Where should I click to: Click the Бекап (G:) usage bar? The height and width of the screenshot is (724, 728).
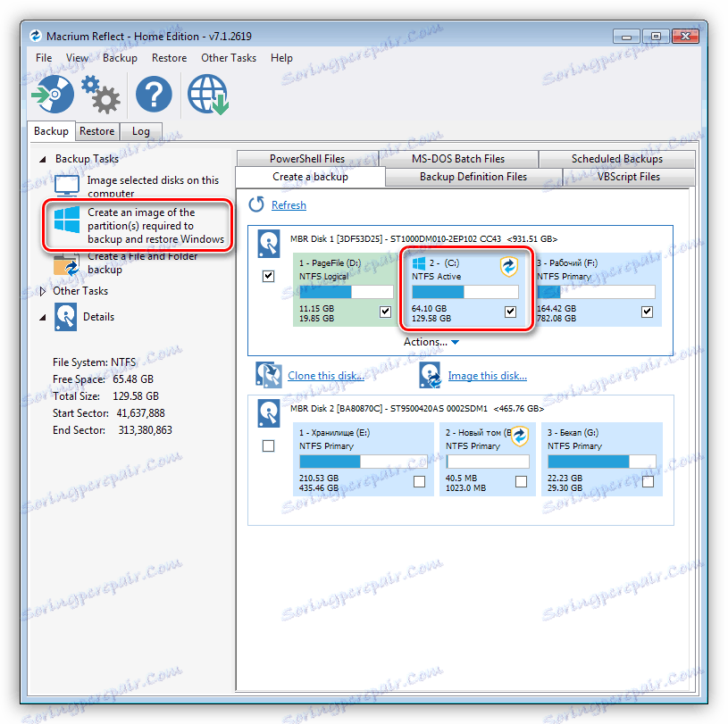click(x=602, y=462)
